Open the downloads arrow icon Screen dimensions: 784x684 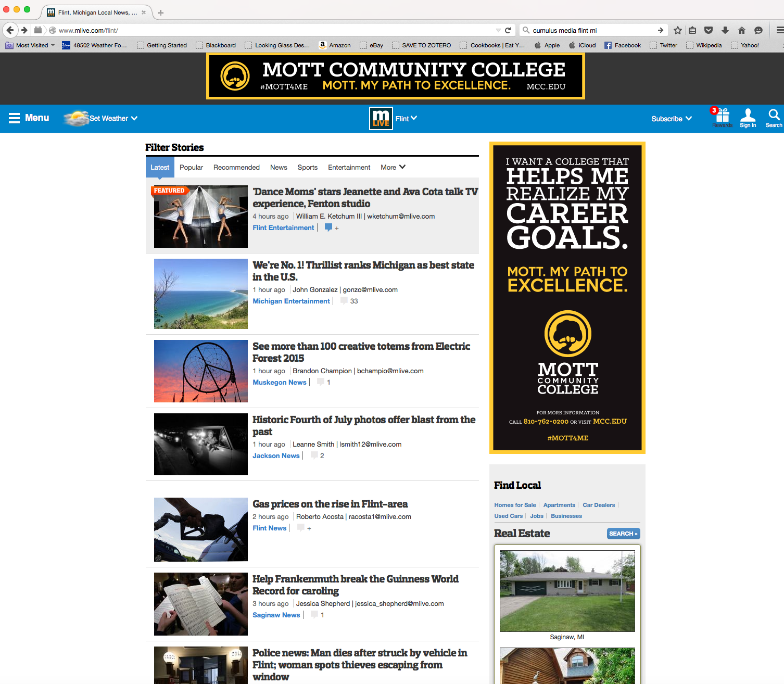coord(725,30)
